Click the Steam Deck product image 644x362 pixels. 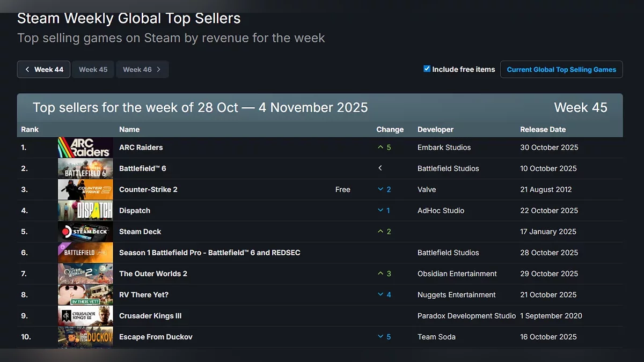(x=85, y=232)
